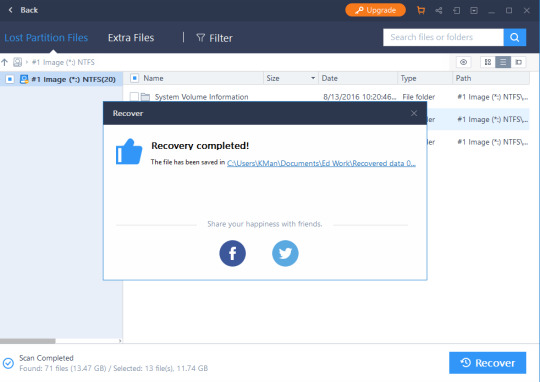Toggle checkbox for #1 Image NTFS(20)
Image resolution: width=540 pixels, height=382 pixels.
[x=10, y=79]
